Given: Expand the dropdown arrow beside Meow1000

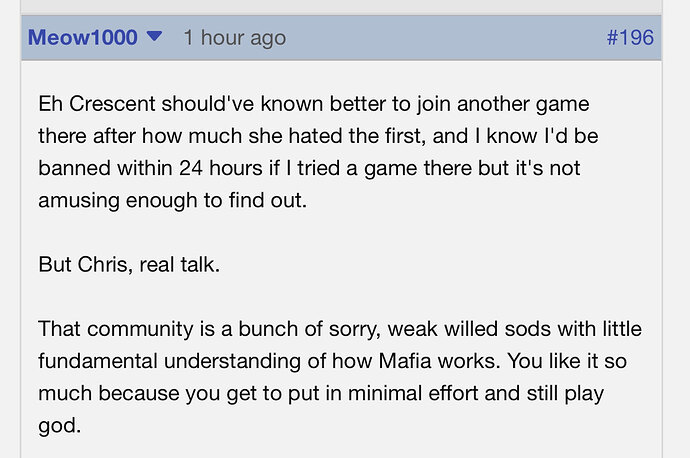Looking at the screenshot, I should 154,36.
